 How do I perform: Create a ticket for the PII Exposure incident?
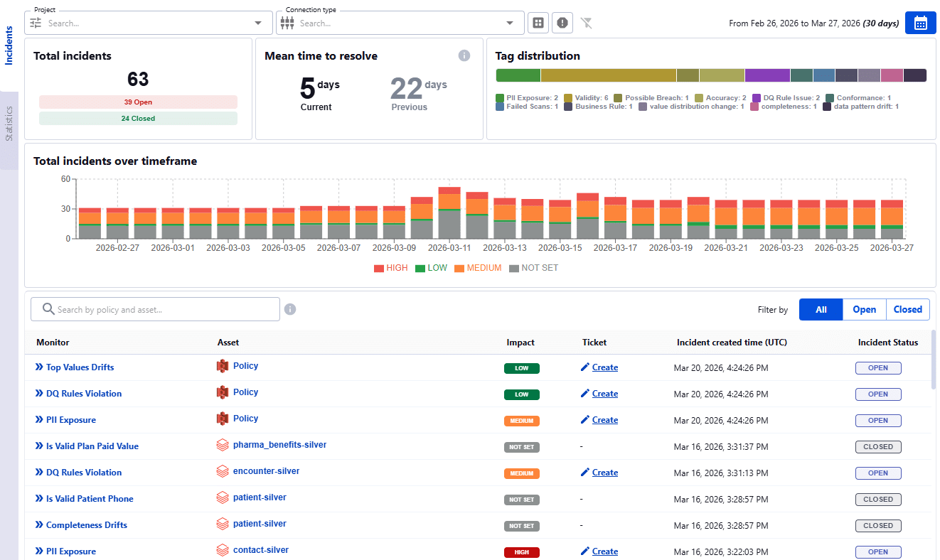(604, 420)
